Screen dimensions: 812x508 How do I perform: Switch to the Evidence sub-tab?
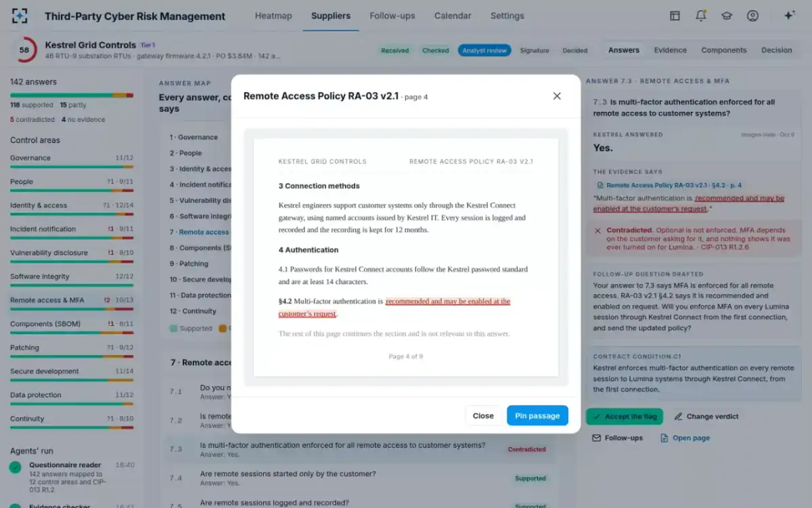[x=670, y=50]
